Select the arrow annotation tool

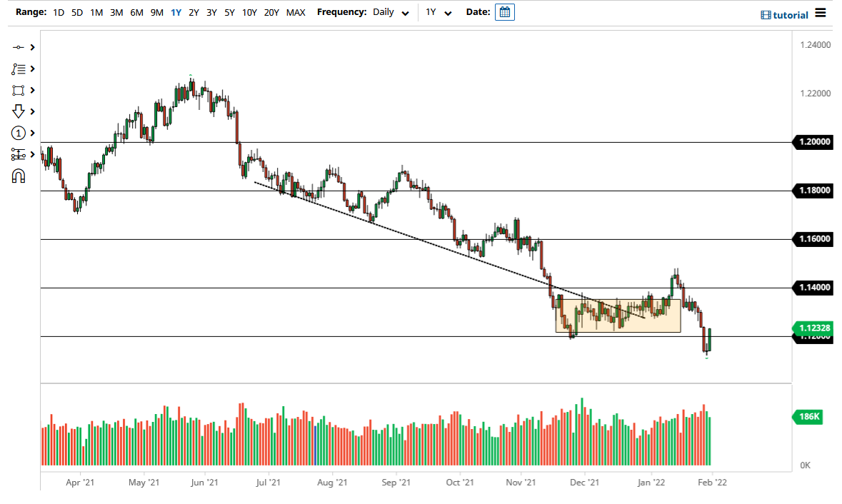click(x=19, y=111)
